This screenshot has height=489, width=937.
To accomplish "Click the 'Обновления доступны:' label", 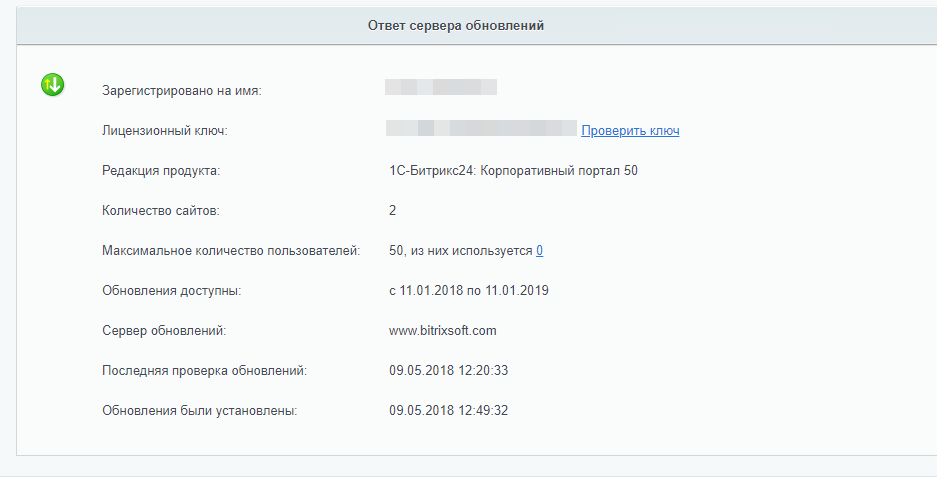I will point(172,291).
